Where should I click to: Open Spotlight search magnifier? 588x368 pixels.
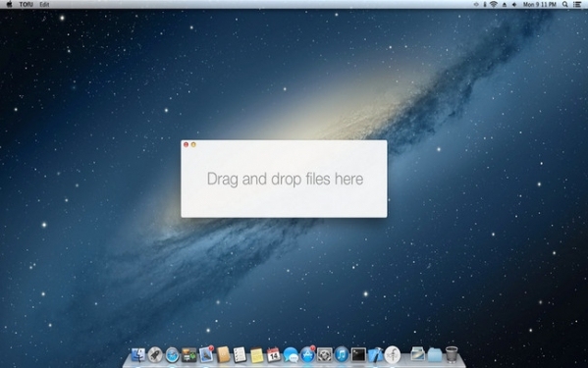(564, 5)
